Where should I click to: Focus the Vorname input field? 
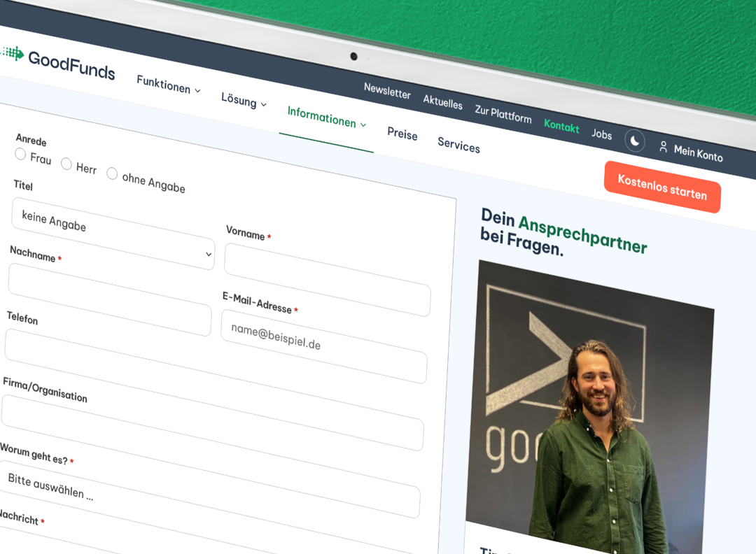(x=328, y=279)
